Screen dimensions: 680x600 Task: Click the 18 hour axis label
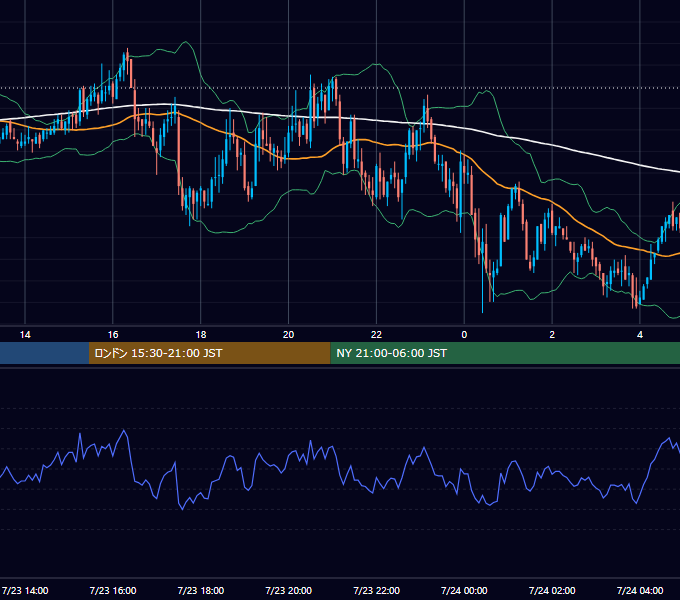pos(201,335)
